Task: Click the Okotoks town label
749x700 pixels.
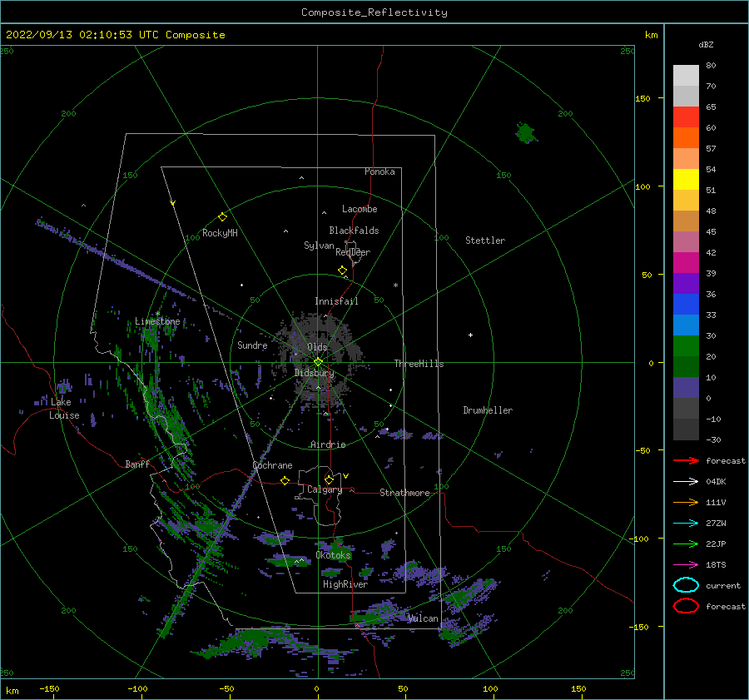Action: coord(334,555)
